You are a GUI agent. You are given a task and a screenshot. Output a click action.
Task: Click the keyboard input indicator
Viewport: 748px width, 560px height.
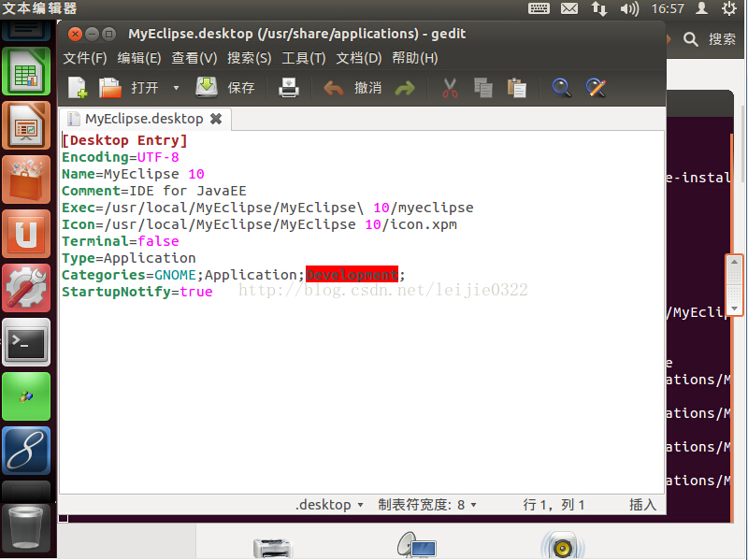tap(539, 8)
